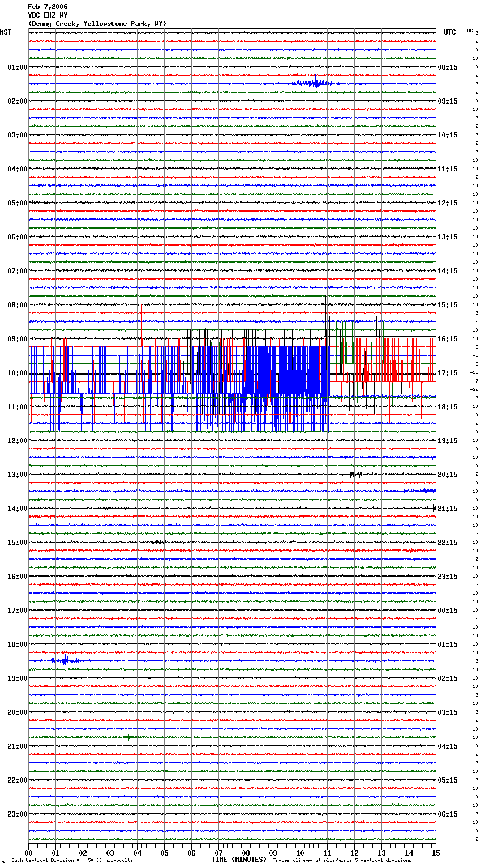Select the 04:00 MST row label
Image resolution: width=481 pixels, height=868 pixels.
pos(18,169)
